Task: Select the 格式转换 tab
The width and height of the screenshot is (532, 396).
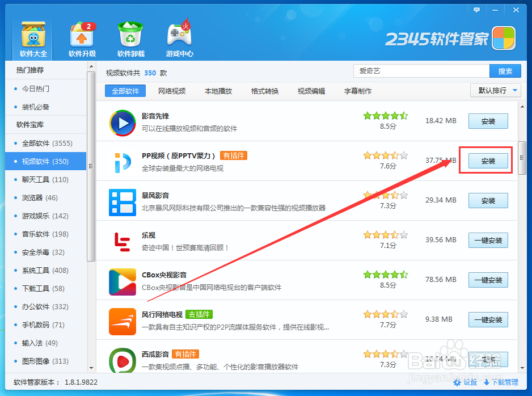Action: coord(265,91)
